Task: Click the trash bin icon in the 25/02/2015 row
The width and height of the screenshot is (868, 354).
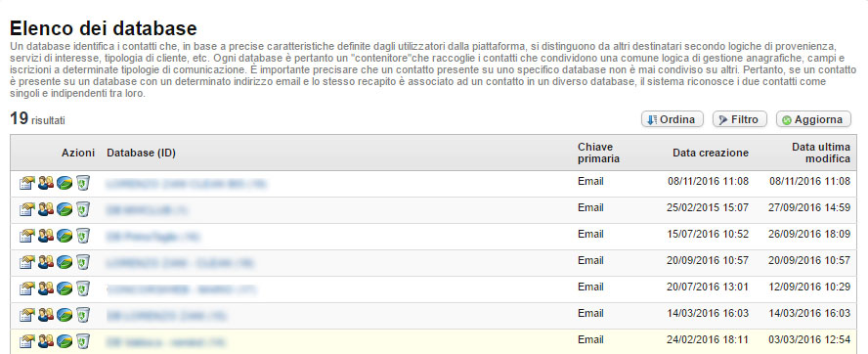Action: coord(83,209)
